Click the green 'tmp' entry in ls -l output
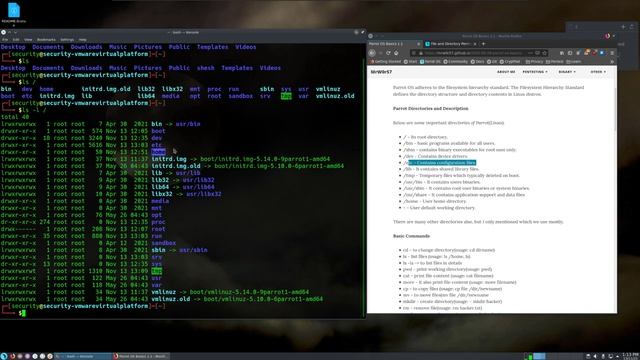 click(x=157, y=271)
